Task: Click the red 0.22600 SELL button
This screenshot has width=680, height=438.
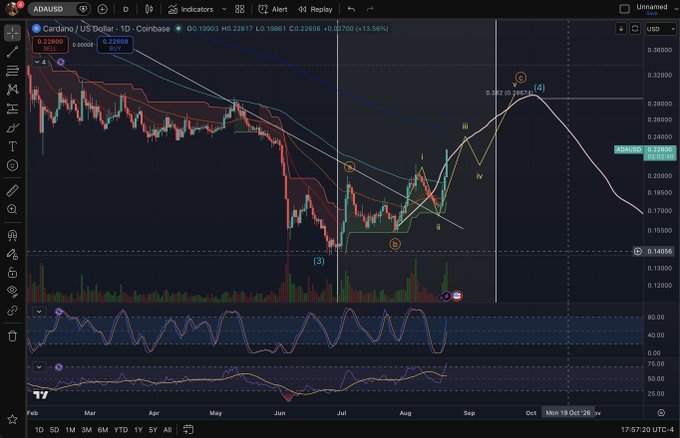Action: 50,45
